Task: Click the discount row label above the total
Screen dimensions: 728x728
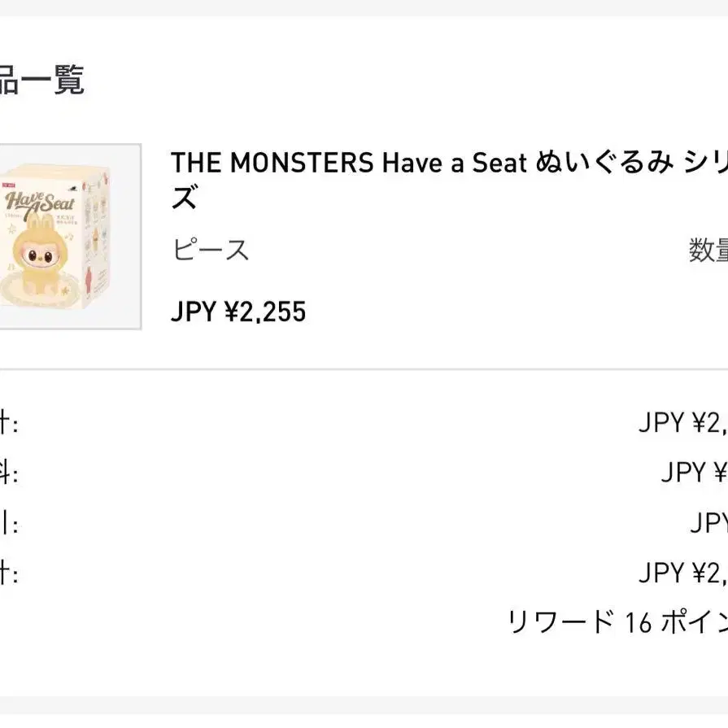Action: coord(9,523)
